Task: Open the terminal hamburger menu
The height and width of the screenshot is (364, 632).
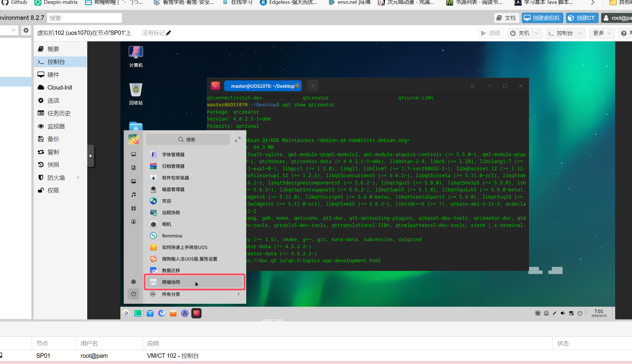Action: (x=473, y=86)
